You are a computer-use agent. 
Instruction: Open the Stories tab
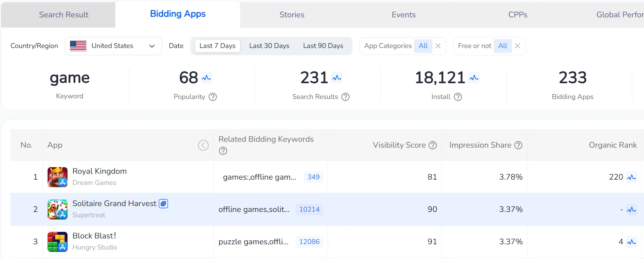[x=292, y=15]
